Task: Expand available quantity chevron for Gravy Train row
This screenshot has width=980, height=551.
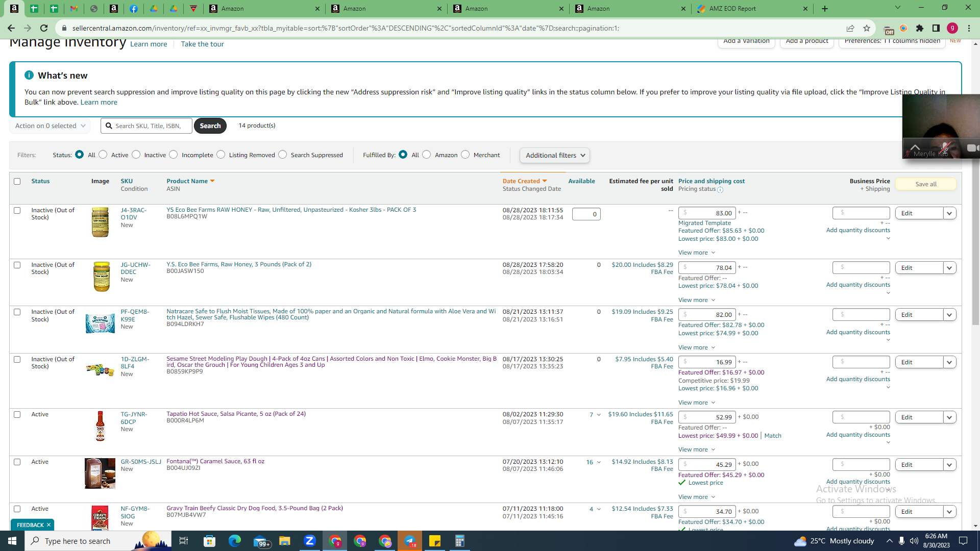Action: click(x=599, y=509)
